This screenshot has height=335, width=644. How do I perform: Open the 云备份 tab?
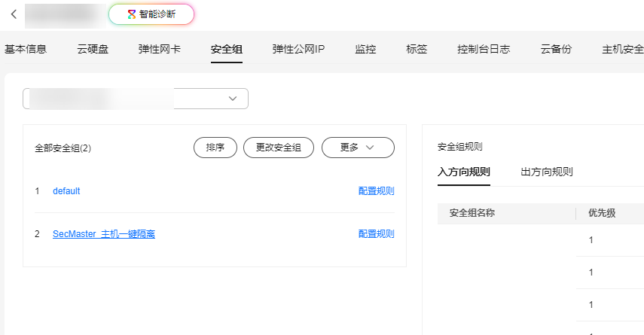click(556, 50)
